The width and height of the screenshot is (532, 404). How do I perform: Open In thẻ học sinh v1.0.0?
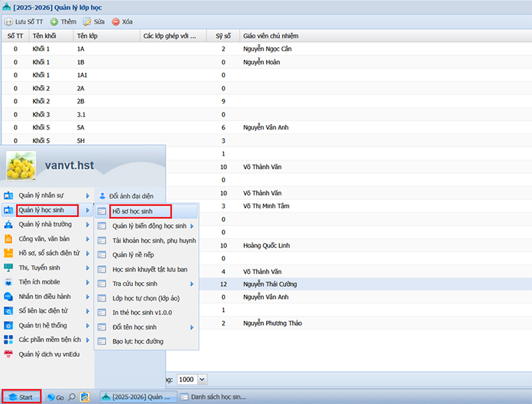[x=146, y=313]
